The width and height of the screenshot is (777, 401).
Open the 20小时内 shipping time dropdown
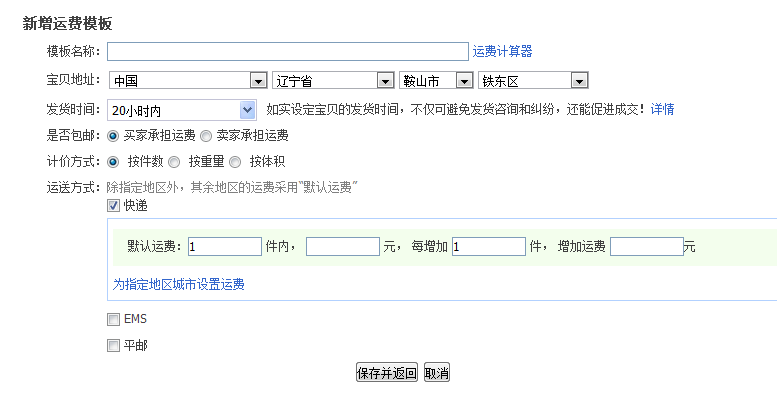(x=182, y=110)
